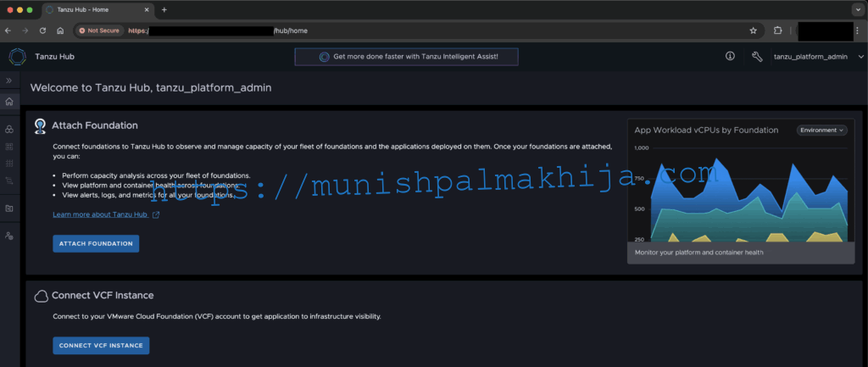
Task: Click the ATTACH FOUNDATION button
Action: (x=96, y=243)
